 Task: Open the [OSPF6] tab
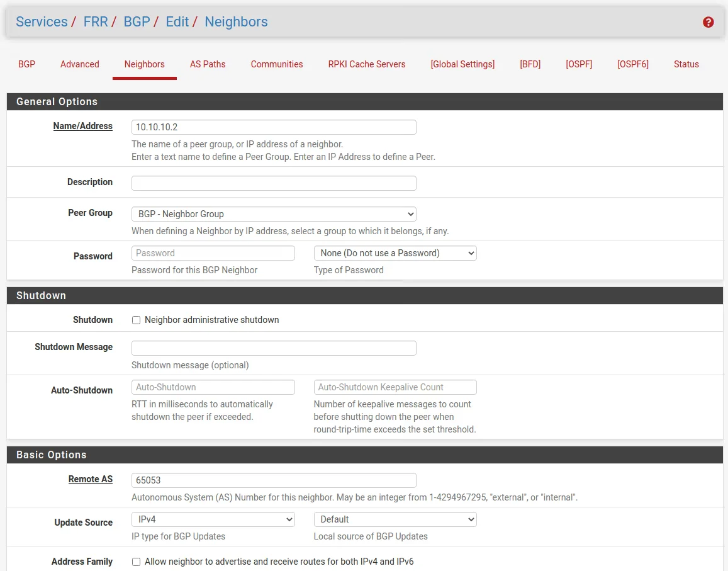coord(632,64)
